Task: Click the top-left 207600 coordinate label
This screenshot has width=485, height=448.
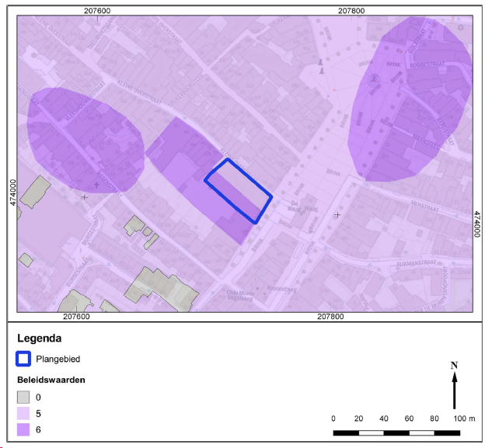Action: 95,10
